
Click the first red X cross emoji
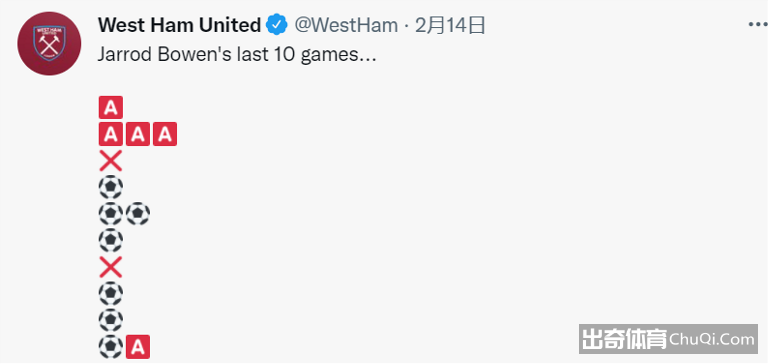coord(111,161)
